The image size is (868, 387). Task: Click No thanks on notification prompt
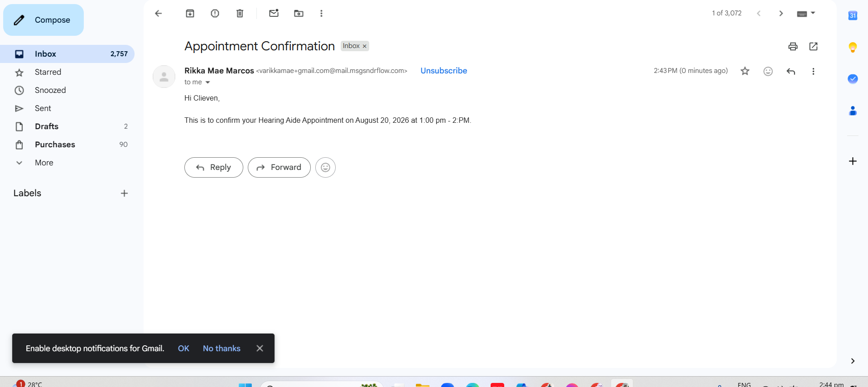[222, 348]
